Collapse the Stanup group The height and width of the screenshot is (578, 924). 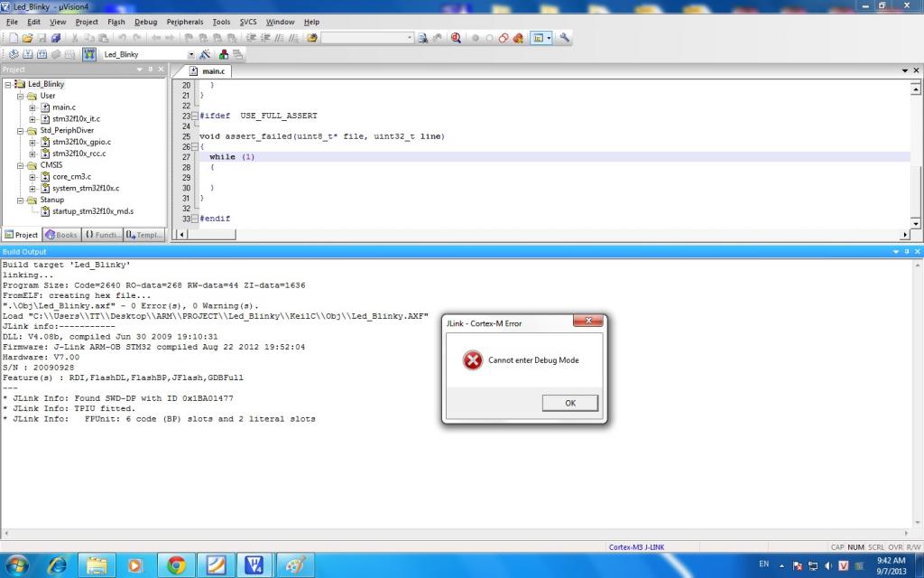pyautogui.click(x=20, y=200)
